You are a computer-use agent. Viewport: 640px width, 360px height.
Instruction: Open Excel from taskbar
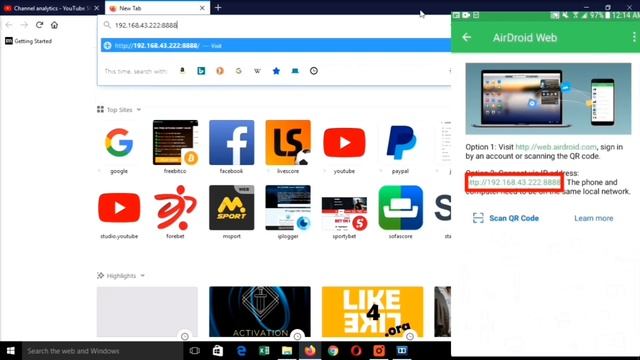coord(264,351)
